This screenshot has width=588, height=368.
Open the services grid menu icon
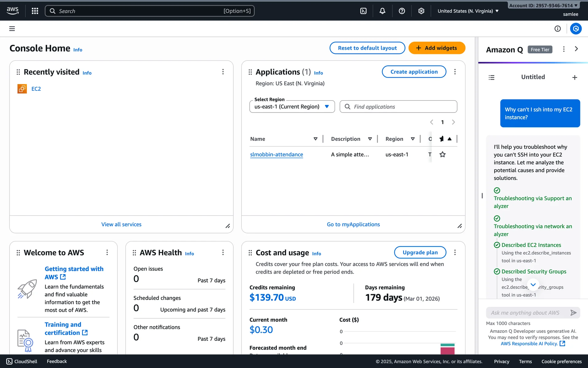[x=35, y=11]
